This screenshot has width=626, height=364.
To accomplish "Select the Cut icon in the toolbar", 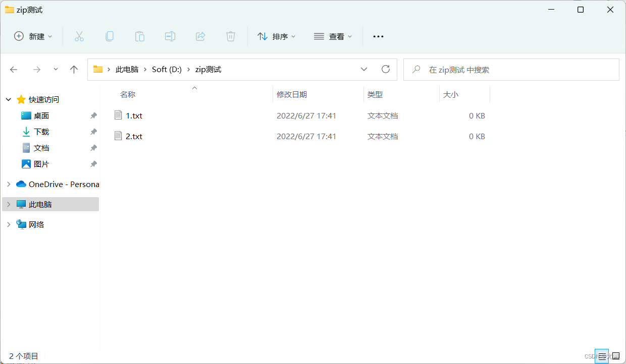I will 79,36.
